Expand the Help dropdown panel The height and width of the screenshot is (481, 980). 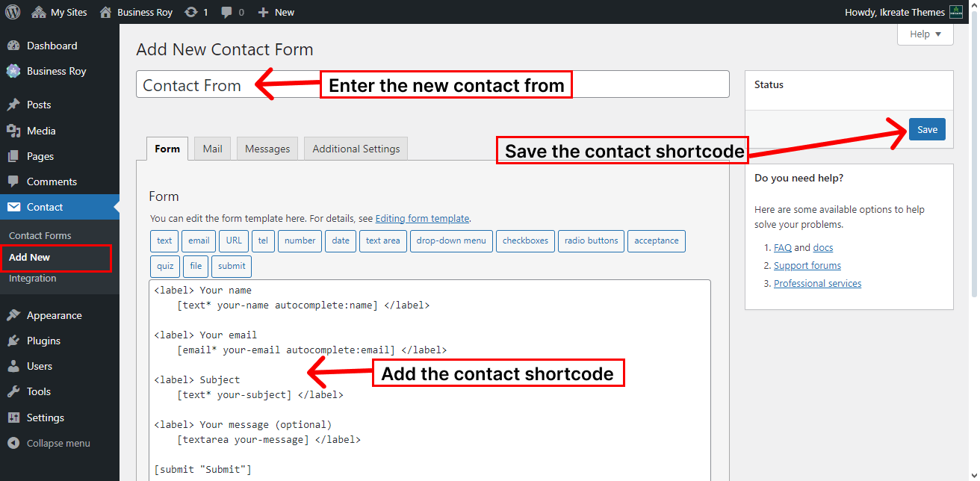(x=925, y=34)
